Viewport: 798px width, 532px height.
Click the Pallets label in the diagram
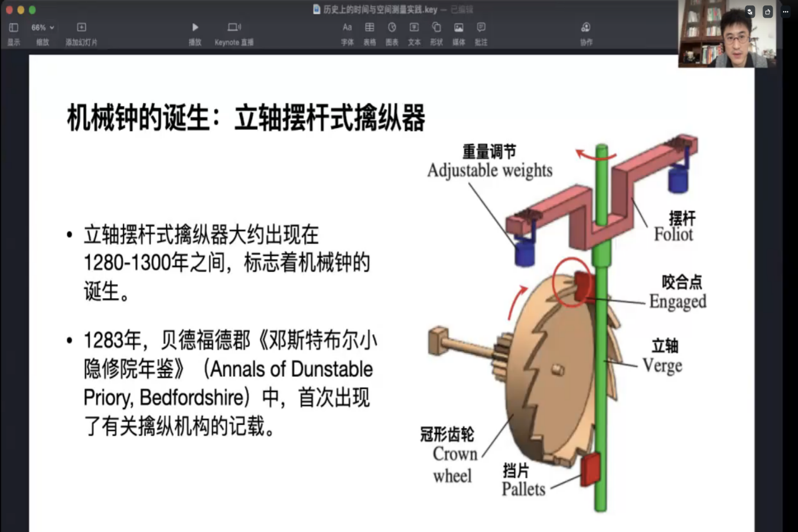click(523, 489)
